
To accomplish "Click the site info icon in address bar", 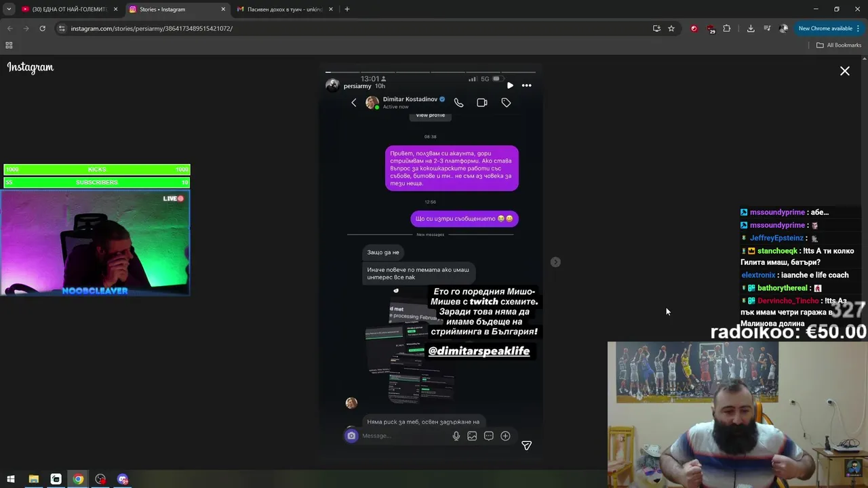I will click(x=62, y=28).
